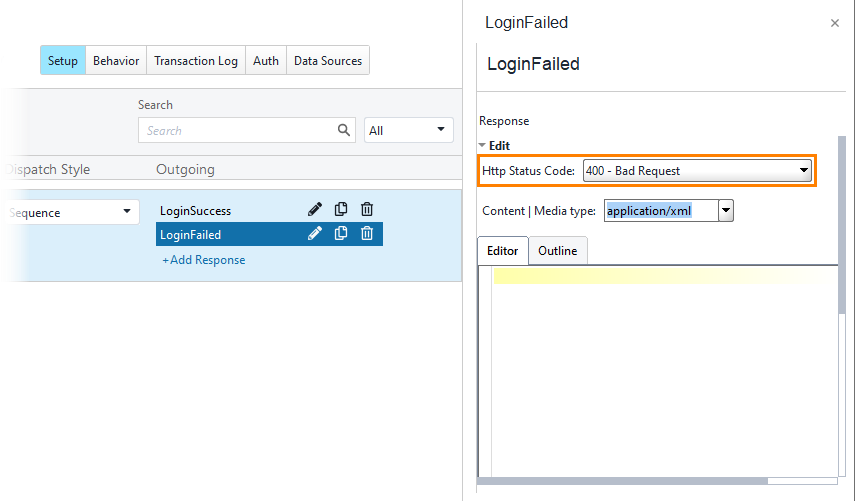Copy the LoginFailed response
Image resolution: width=855 pixels, height=501 pixels.
tap(341, 234)
